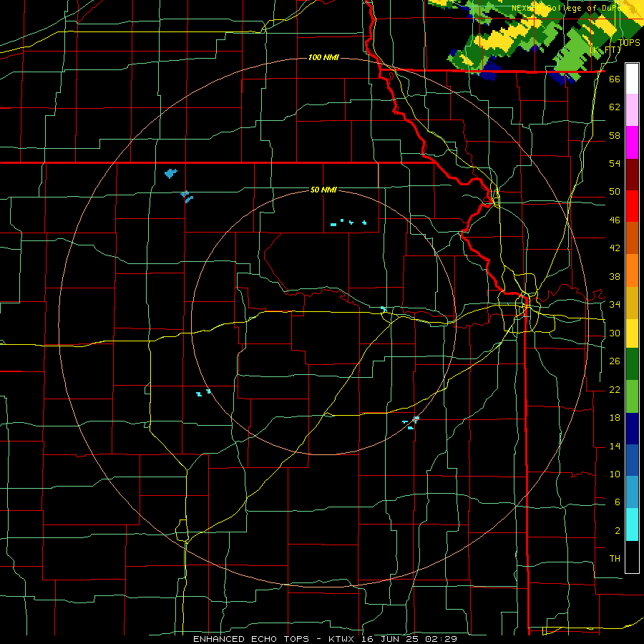Click the legend value '2'

(617, 531)
